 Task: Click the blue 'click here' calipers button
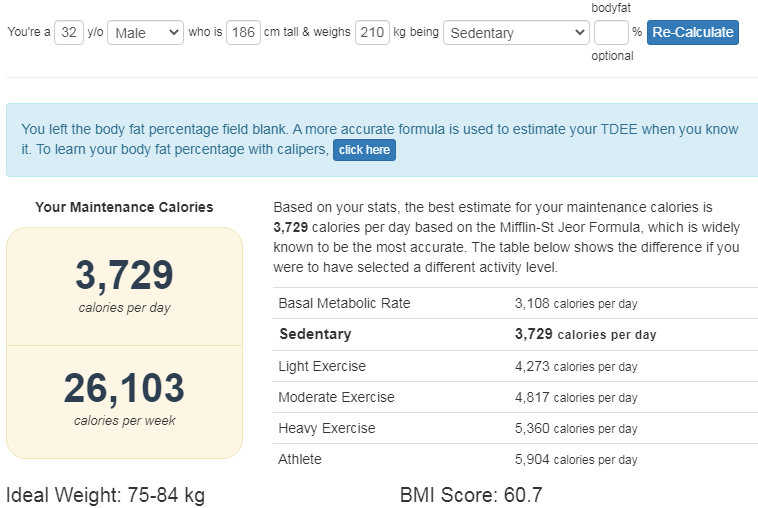(x=364, y=150)
